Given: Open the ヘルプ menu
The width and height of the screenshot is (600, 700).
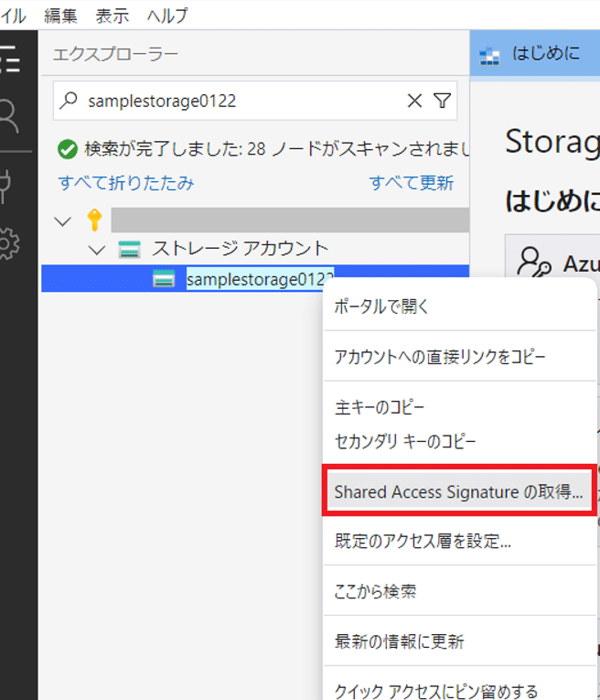Looking at the screenshot, I should (x=167, y=16).
